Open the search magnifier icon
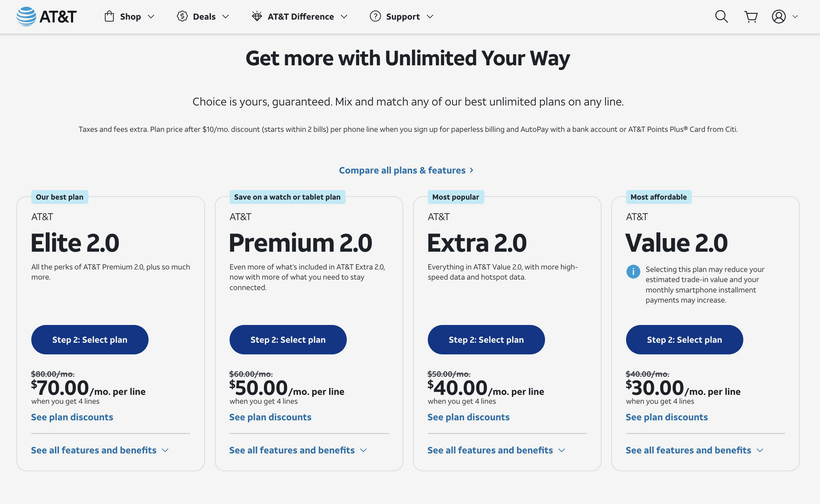 click(721, 16)
